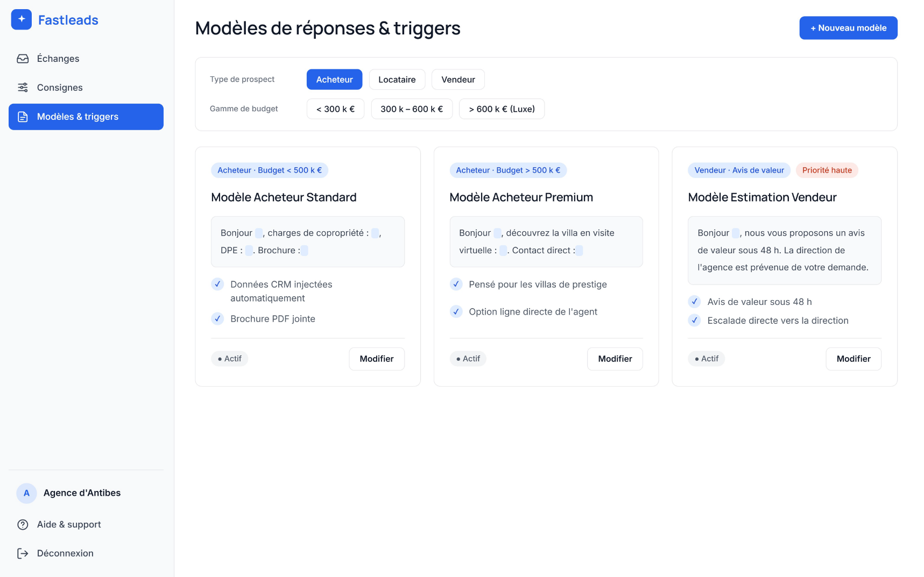Screen dimensions: 924x577
Task: Click checkmark beside Brochure PDF jointe
Action: coord(217,318)
